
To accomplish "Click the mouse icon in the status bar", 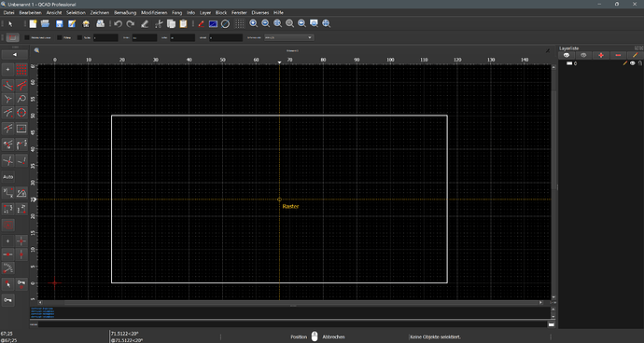I will [315, 336].
